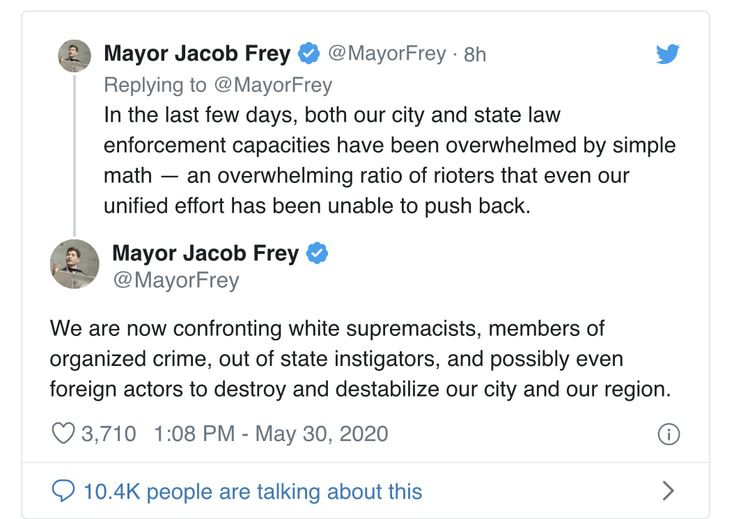The height and width of the screenshot is (519, 750).
Task: Open the 1:08 PM - May 30, 2020 timestamp
Action: [x=271, y=434]
